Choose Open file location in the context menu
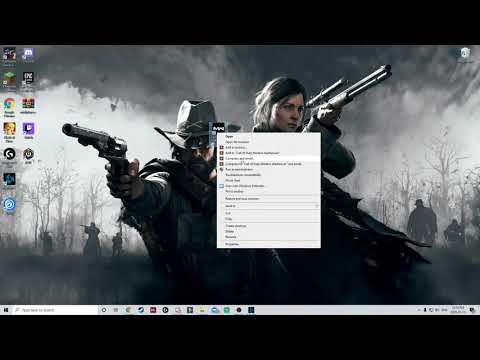The width and height of the screenshot is (480, 360). [269, 142]
